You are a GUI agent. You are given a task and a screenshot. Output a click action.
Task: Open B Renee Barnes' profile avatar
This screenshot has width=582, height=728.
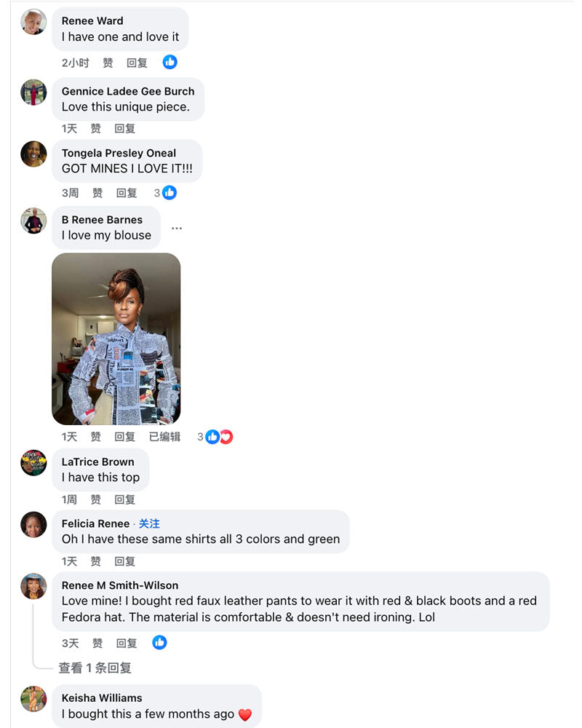[x=34, y=221]
